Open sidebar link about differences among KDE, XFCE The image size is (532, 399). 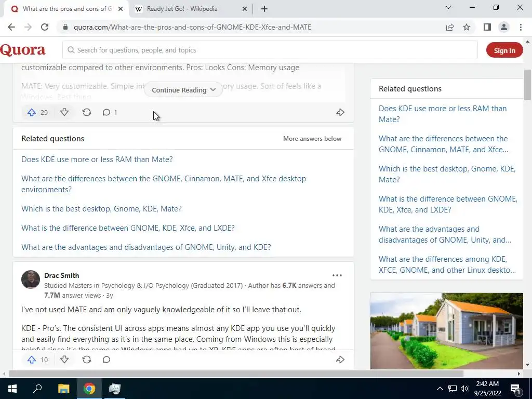447,264
